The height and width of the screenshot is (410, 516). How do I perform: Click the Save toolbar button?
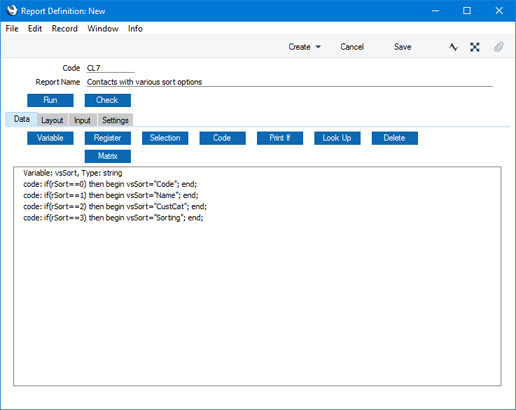coord(403,47)
